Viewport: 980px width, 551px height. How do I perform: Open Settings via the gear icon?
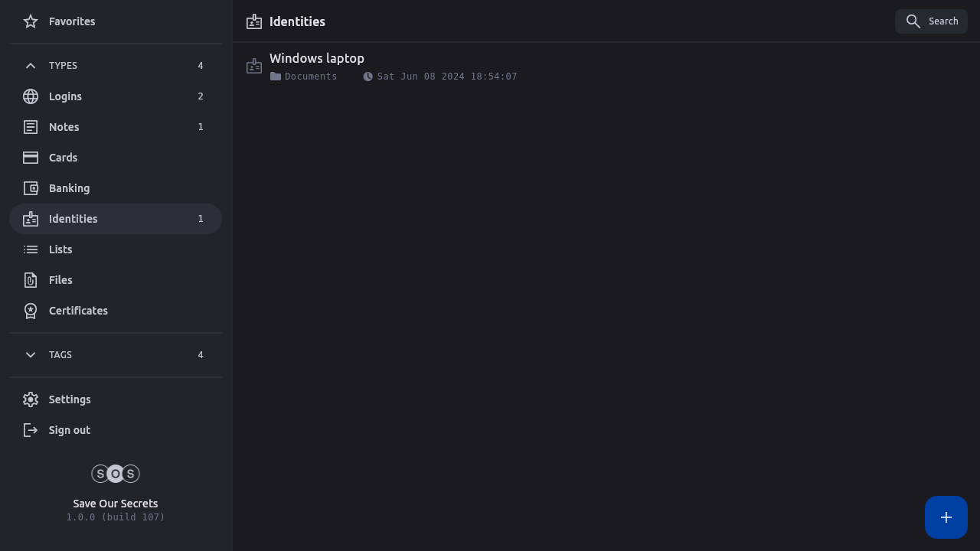31,399
